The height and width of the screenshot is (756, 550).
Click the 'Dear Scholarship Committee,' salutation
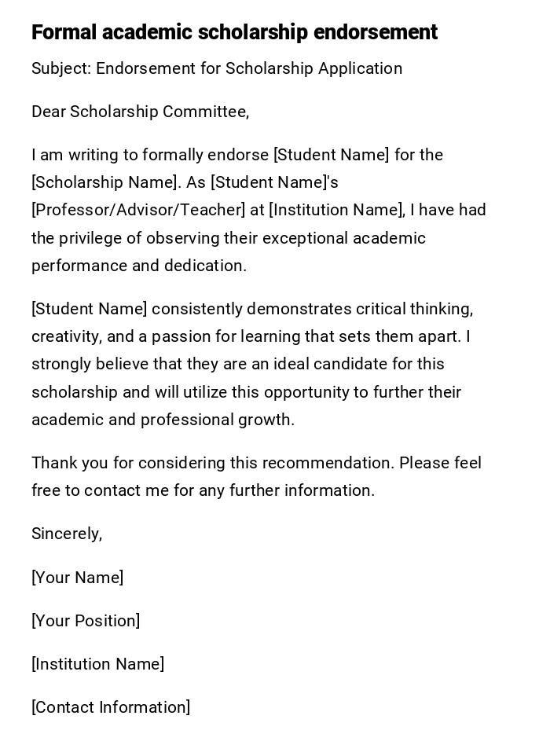(x=140, y=112)
